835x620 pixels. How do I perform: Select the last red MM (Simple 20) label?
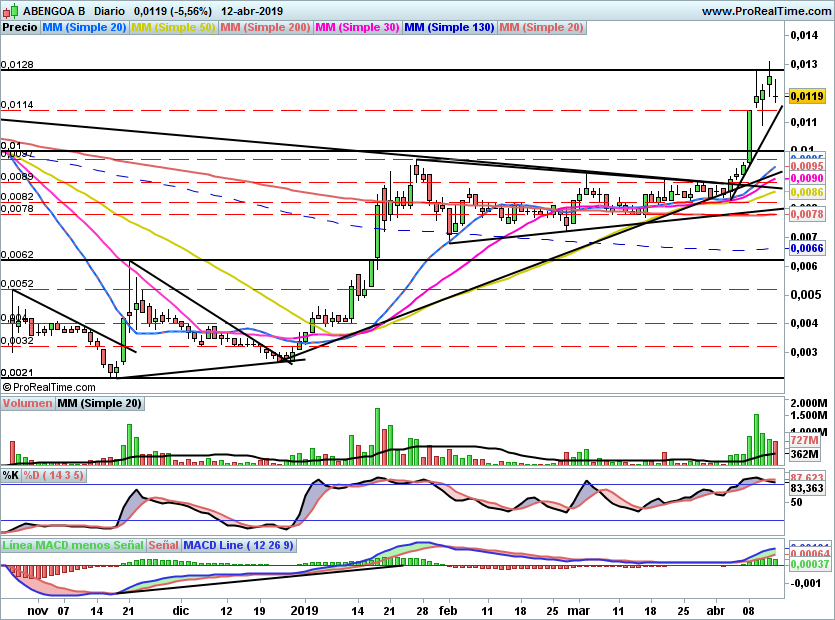(x=541, y=27)
